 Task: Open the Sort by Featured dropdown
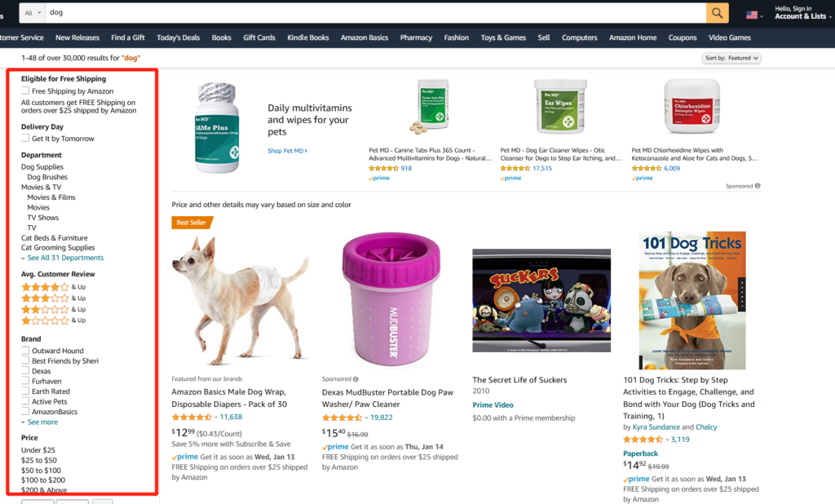pyautogui.click(x=731, y=58)
